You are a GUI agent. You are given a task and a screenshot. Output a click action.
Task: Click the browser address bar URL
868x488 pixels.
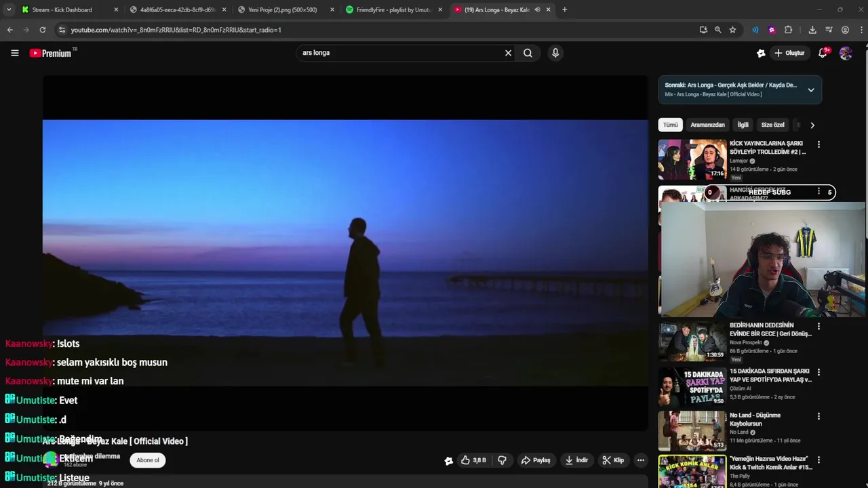pyautogui.click(x=176, y=30)
